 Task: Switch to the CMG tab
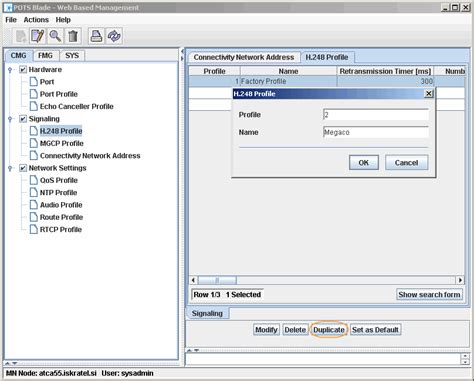(18, 56)
